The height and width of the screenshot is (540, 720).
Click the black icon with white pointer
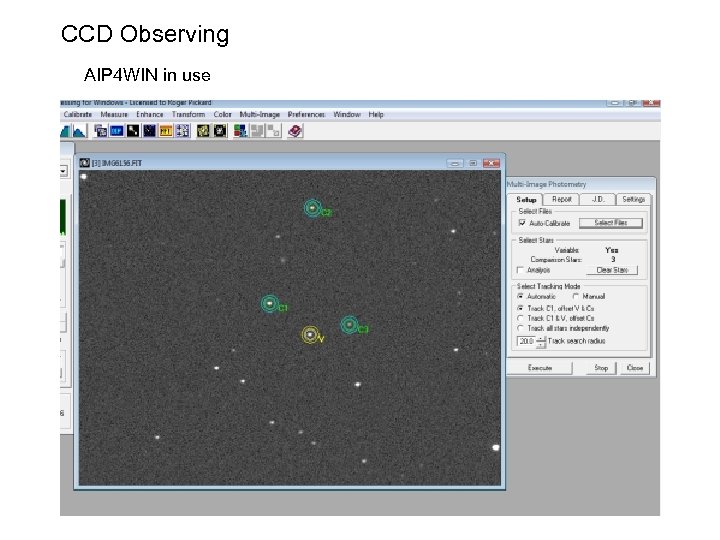(133, 131)
